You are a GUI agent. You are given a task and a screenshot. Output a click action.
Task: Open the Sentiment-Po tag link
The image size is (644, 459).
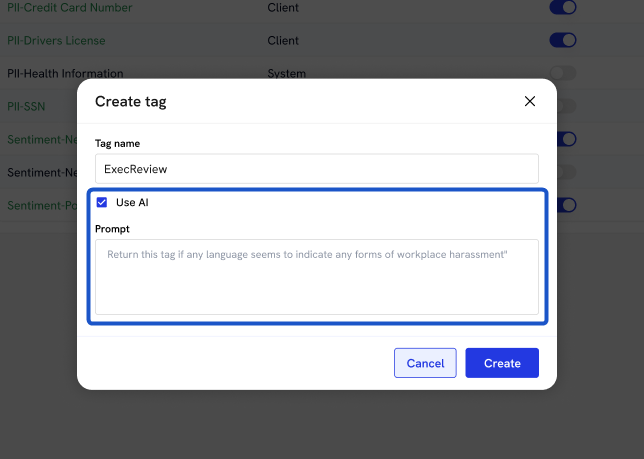point(40,205)
